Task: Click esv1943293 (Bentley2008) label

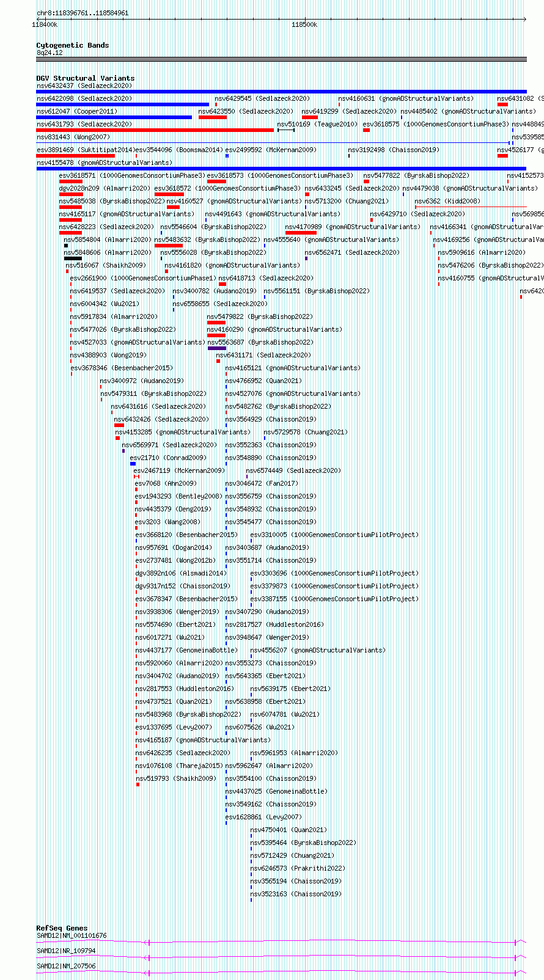Action: point(179,497)
